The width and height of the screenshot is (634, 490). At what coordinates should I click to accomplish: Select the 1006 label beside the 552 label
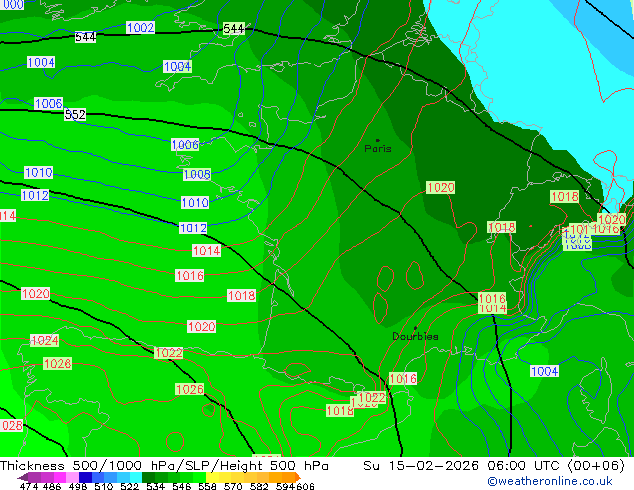49,103
